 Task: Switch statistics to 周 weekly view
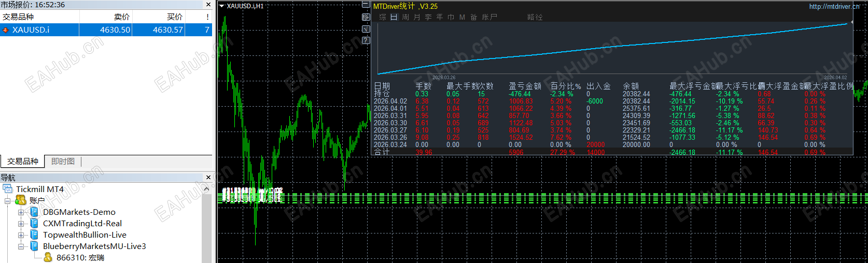pyautogui.click(x=405, y=17)
